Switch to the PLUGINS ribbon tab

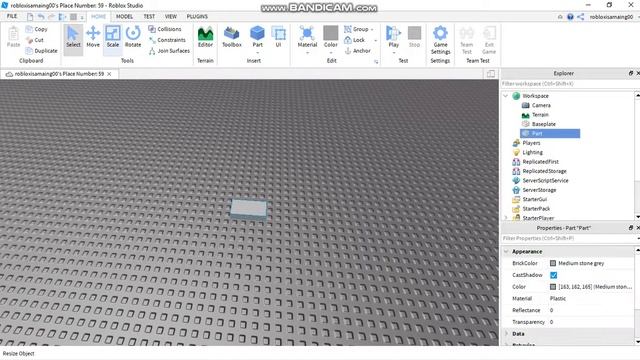click(197, 16)
